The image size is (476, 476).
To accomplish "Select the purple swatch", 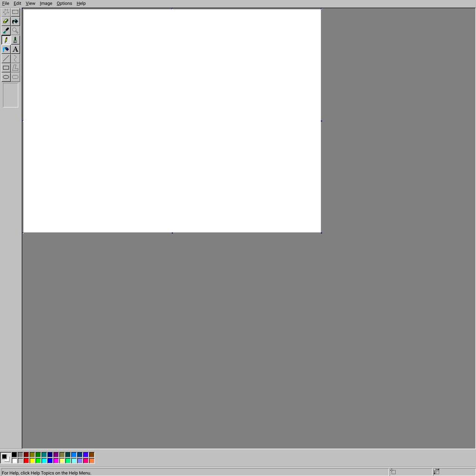I will pyautogui.click(x=56, y=455).
